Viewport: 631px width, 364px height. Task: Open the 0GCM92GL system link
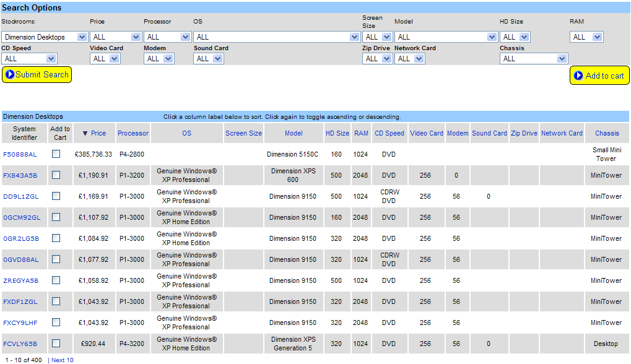click(x=22, y=218)
